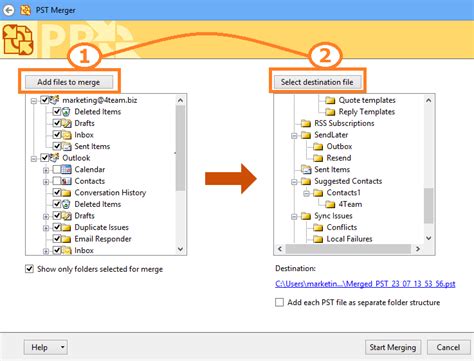Viewport: 474px width, 361px height.
Task: Click the Cancel button
Action: (x=448, y=347)
